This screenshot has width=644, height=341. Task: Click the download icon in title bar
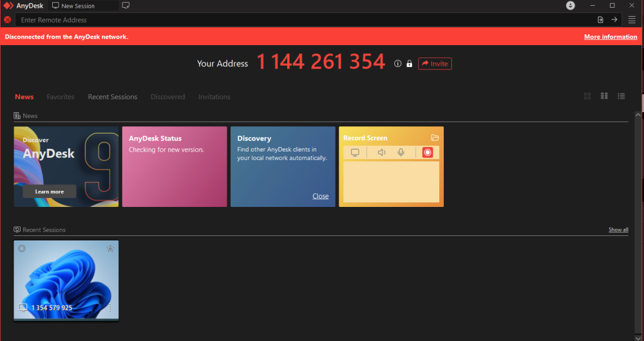tap(571, 5)
